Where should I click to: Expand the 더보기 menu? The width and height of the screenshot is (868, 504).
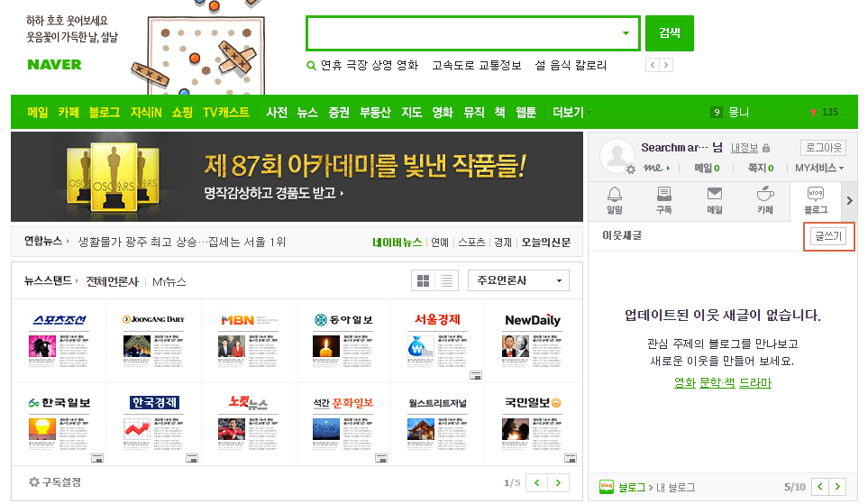coord(571,113)
